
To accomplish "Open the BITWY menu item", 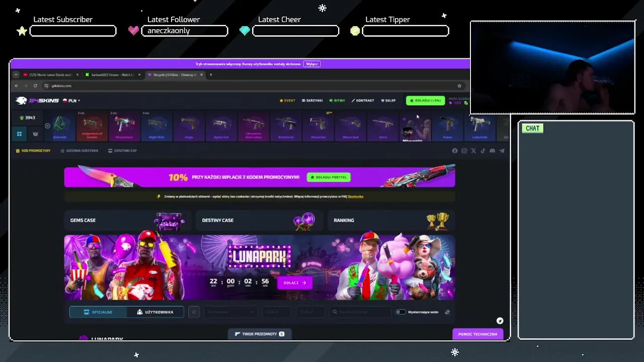I will 337,101.
